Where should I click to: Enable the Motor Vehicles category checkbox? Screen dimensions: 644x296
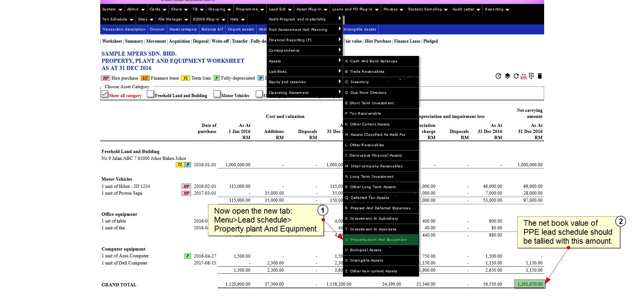tap(217, 94)
